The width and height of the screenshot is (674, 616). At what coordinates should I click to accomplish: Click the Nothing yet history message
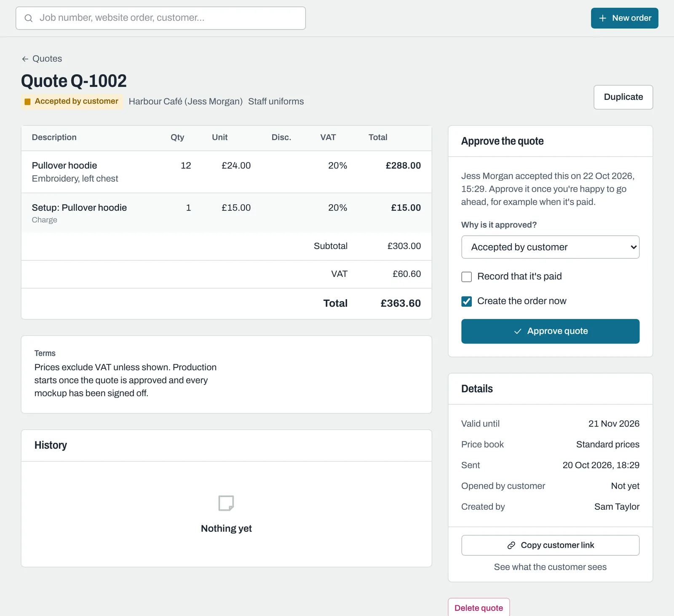pos(226,529)
